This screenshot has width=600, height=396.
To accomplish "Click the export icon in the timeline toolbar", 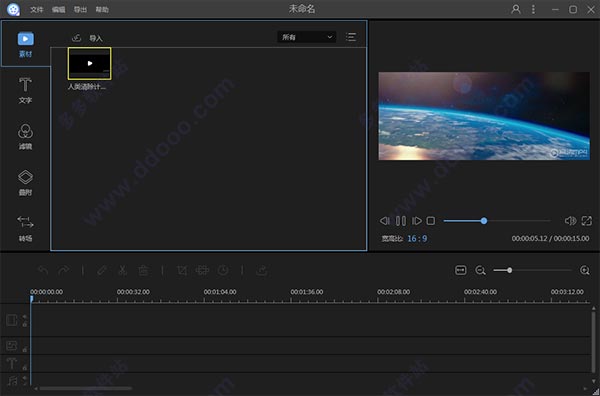I will click(x=262, y=271).
